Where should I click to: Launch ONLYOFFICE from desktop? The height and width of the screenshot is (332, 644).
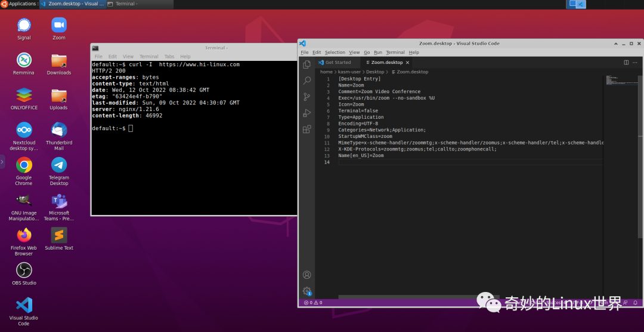coord(24,99)
